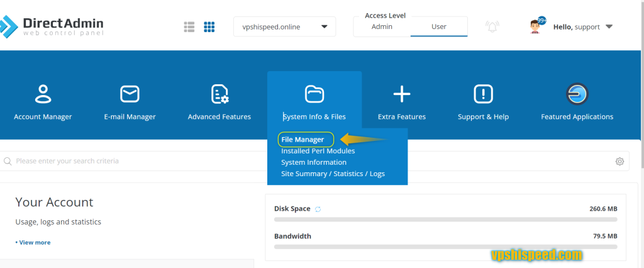Image resolution: width=644 pixels, height=268 pixels.
Task: Open Extra Features plus icon
Action: [402, 94]
